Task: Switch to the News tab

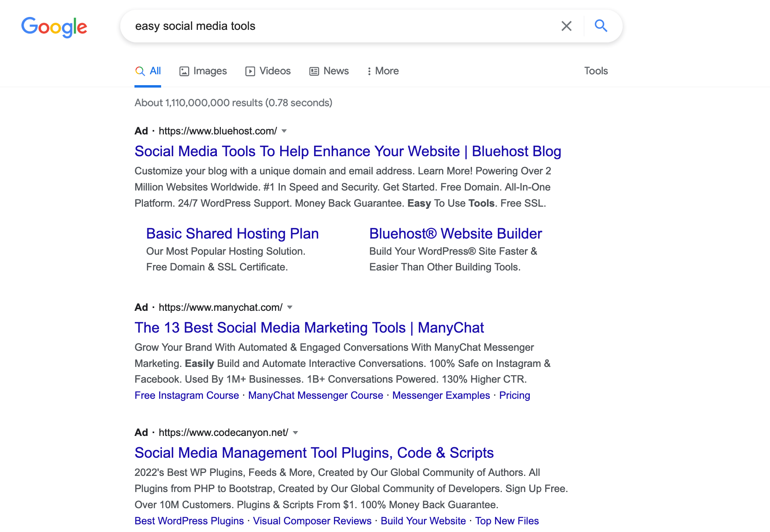Action: [329, 71]
